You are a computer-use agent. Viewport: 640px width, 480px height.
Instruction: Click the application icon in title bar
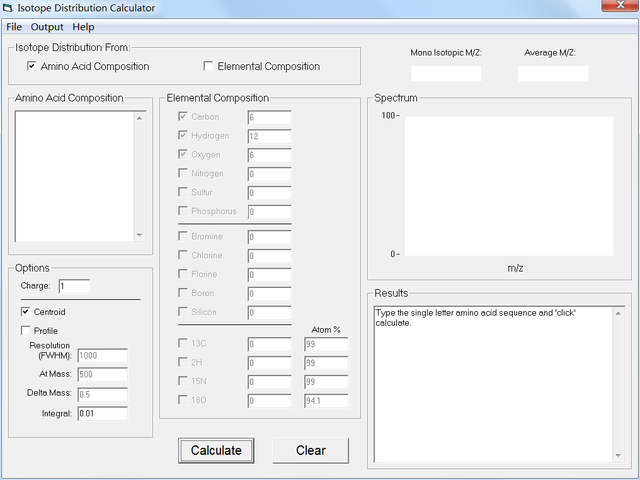[8, 8]
